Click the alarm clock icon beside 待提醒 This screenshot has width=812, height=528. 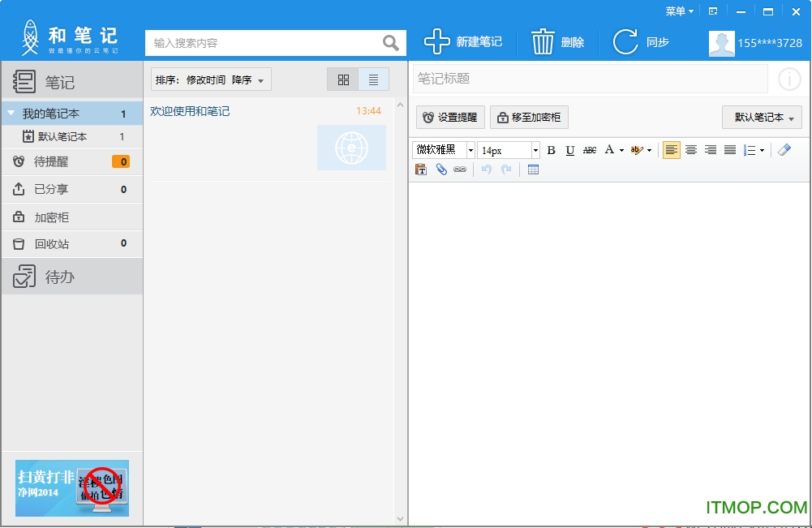point(19,161)
